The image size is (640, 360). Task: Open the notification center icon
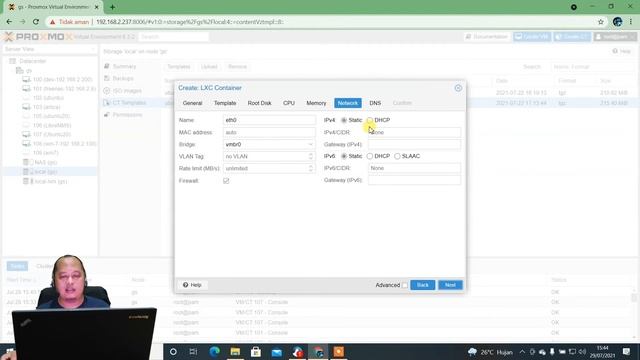point(627,351)
